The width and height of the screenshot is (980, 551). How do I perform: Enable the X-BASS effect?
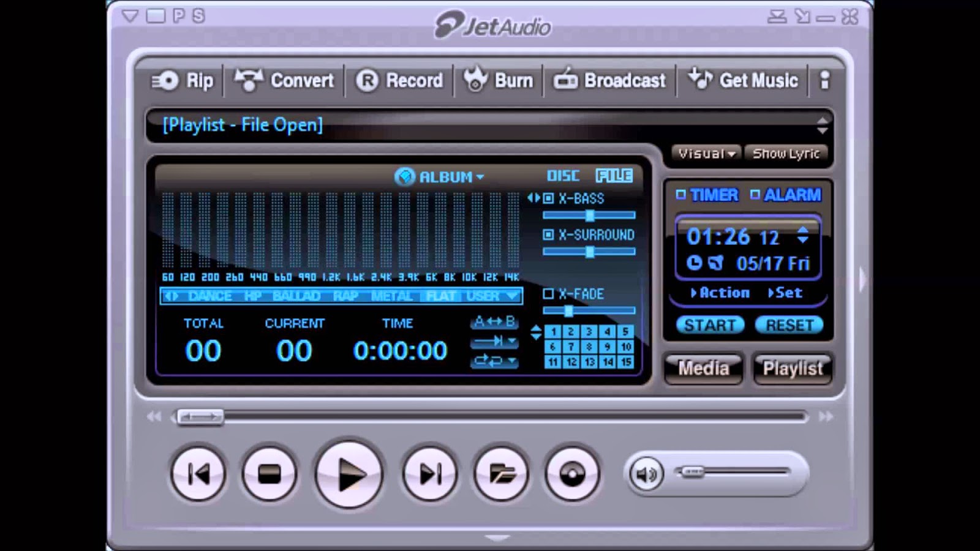click(547, 198)
